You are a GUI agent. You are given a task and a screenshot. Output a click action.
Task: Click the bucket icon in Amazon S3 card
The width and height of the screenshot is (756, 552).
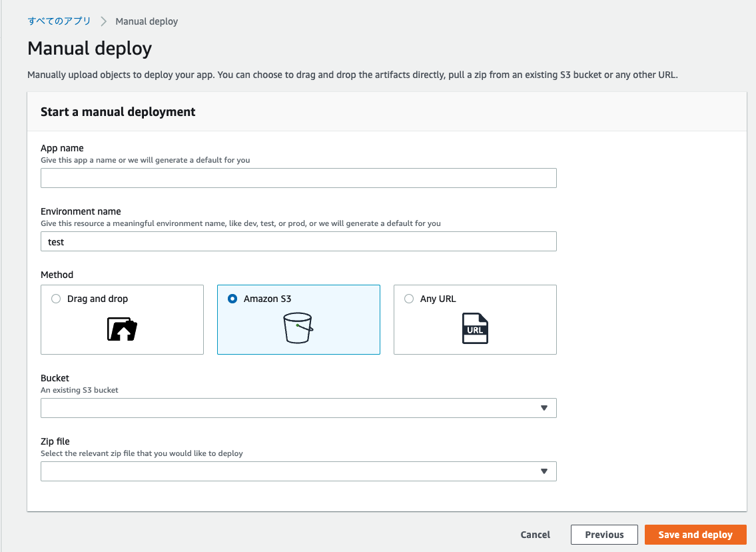pos(298,327)
